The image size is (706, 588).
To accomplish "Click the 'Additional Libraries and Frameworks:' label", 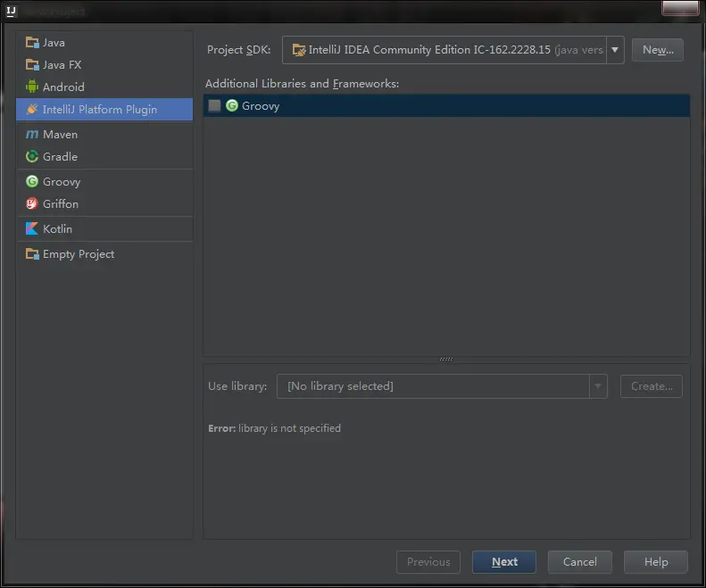I will pyautogui.click(x=302, y=84).
